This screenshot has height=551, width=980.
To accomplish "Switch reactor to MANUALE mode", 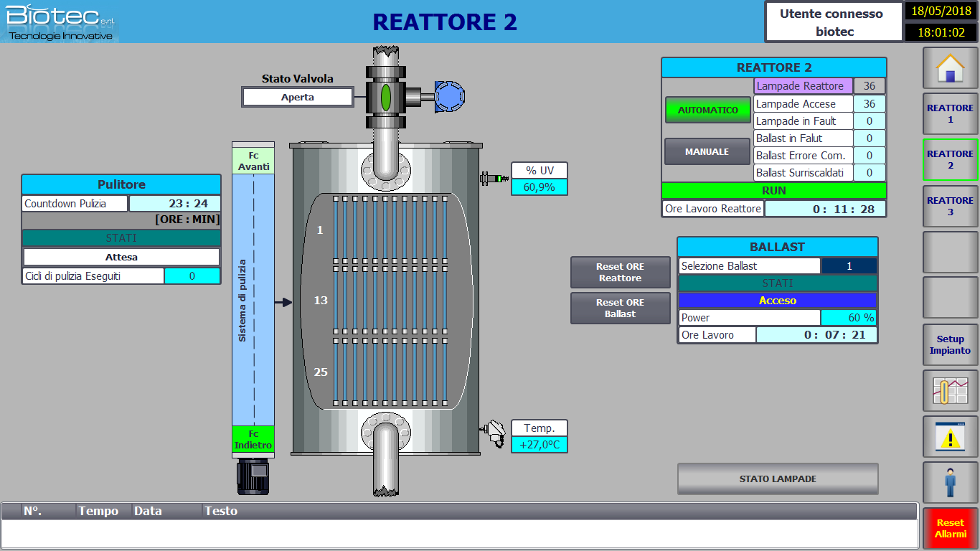I will [707, 151].
